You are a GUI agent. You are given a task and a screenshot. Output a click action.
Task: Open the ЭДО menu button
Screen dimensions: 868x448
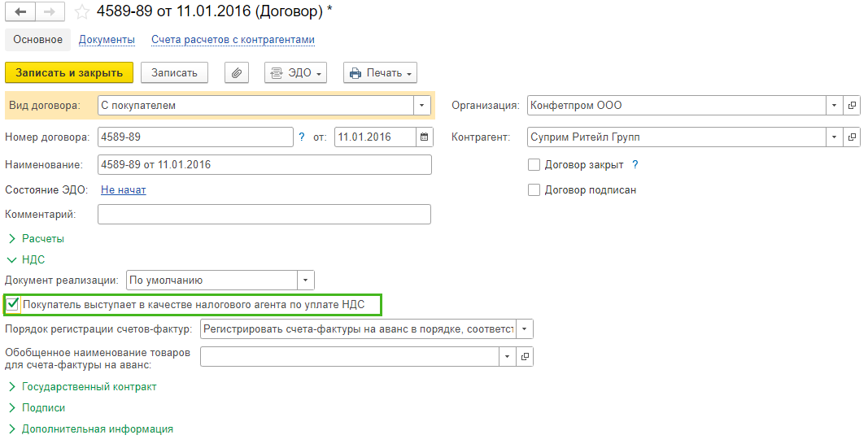295,73
